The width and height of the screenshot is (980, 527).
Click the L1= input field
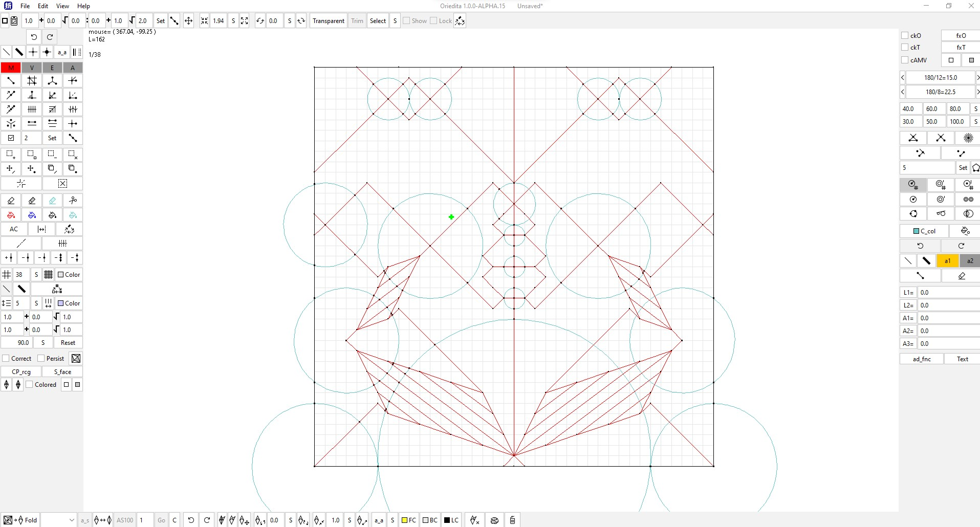pos(948,293)
